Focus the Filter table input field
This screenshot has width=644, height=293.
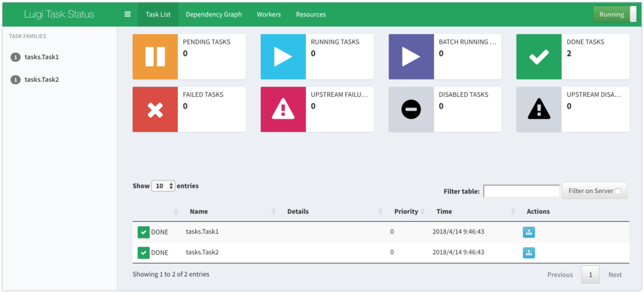pyautogui.click(x=521, y=191)
